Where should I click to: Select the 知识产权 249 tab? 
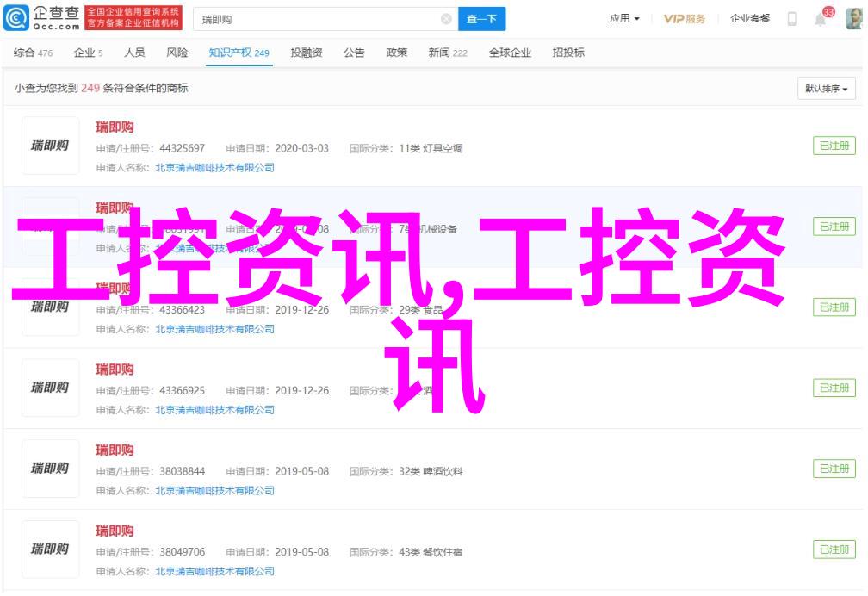coord(239,53)
